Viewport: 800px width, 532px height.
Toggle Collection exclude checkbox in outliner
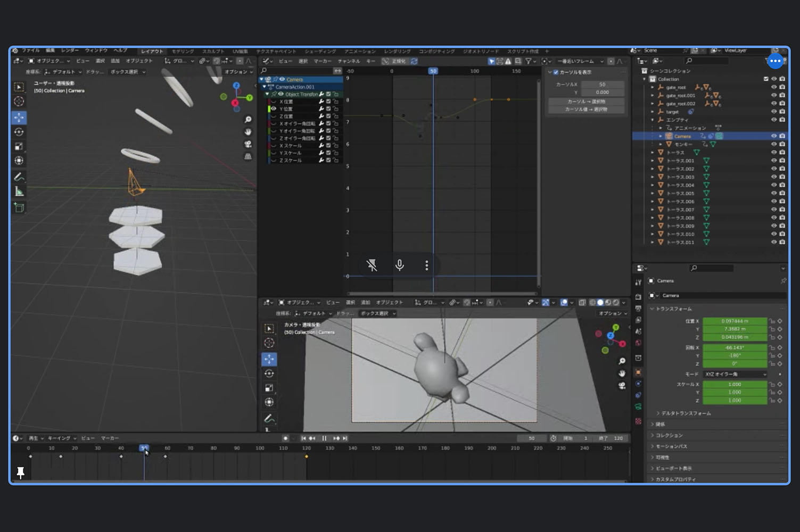(766, 79)
